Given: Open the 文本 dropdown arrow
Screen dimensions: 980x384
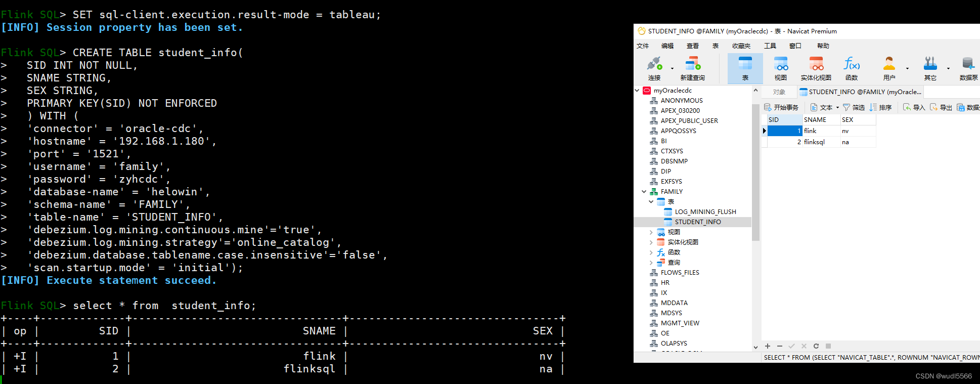Looking at the screenshot, I should [x=837, y=107].
